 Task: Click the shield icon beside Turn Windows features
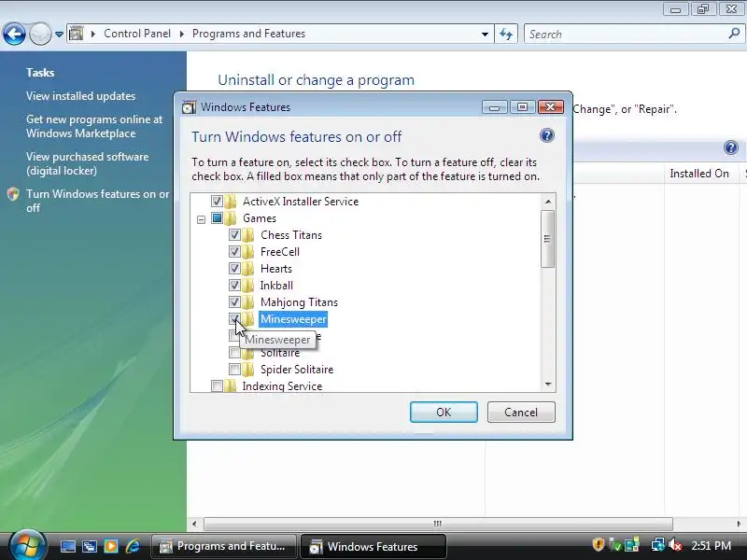13,194
